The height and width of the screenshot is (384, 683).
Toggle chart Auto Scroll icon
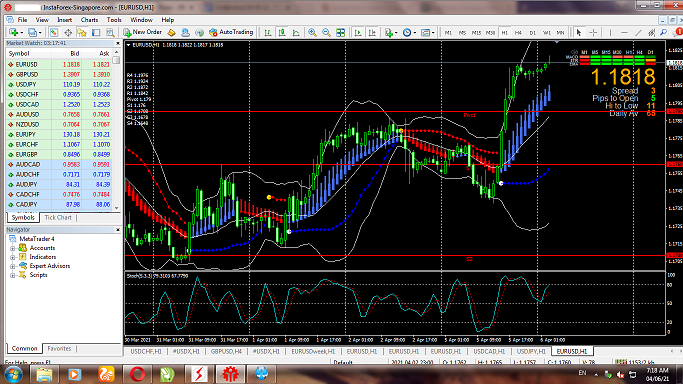(358, 32)
